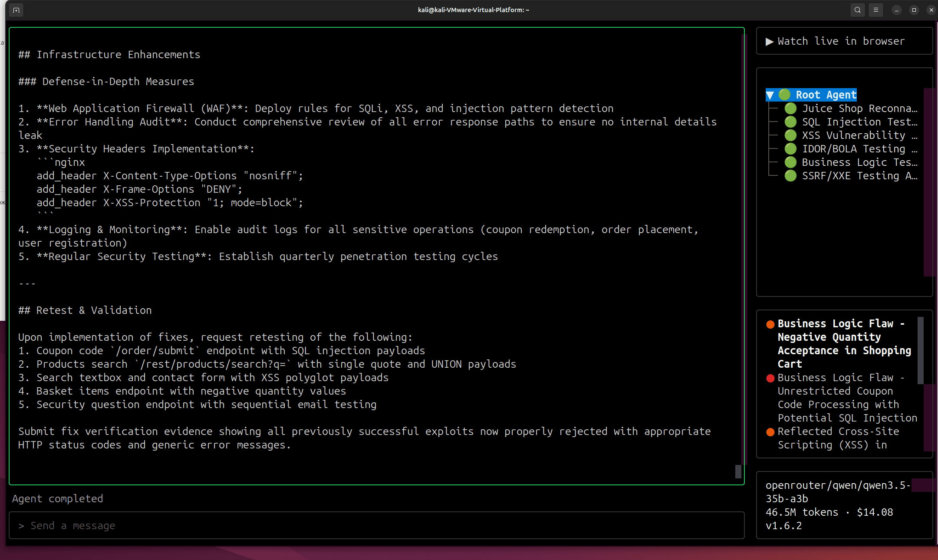Click Root Agent green status dot
Image resolution: width=938 pixels, height=560 pixels.
click(784, 95)
